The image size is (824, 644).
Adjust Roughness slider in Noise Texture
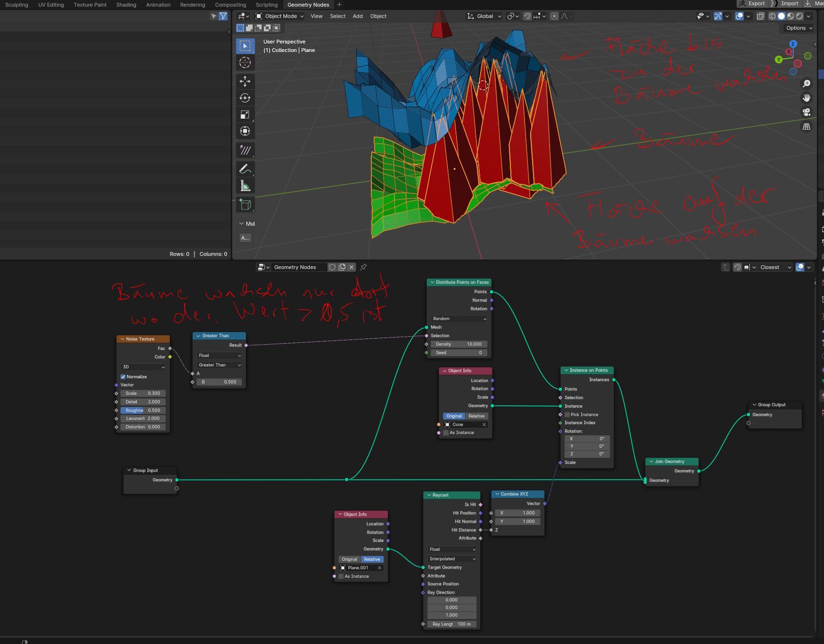click(143, 410)
